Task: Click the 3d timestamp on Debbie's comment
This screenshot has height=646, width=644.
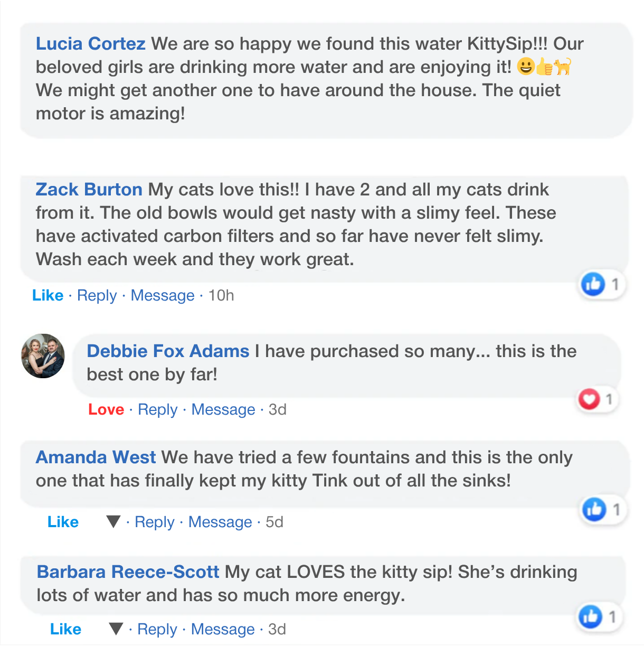Action: coord(278,409)
